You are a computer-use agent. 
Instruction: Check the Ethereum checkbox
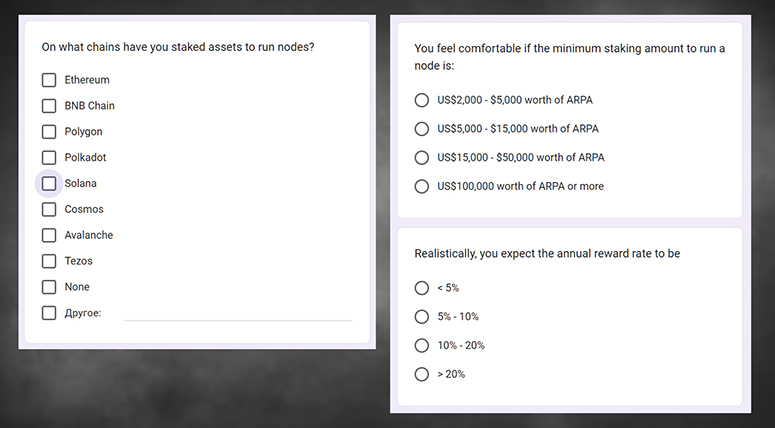(x=49, y=80)
